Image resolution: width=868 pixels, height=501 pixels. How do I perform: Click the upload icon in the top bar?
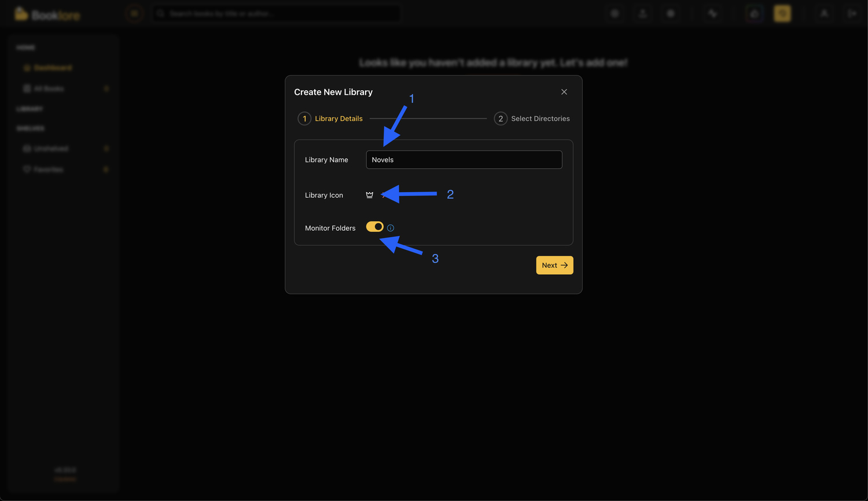tap(642, 13)
